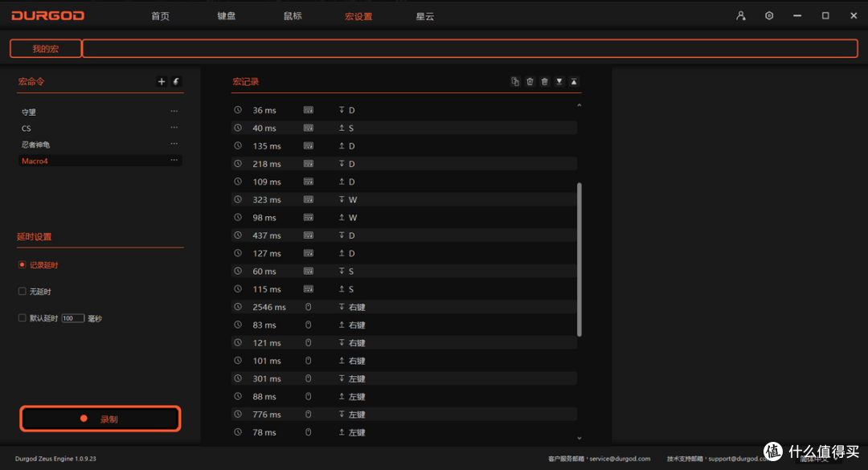Enable the 无延时 option
This screenshot has height=470, width=868.
click(23, 291)
